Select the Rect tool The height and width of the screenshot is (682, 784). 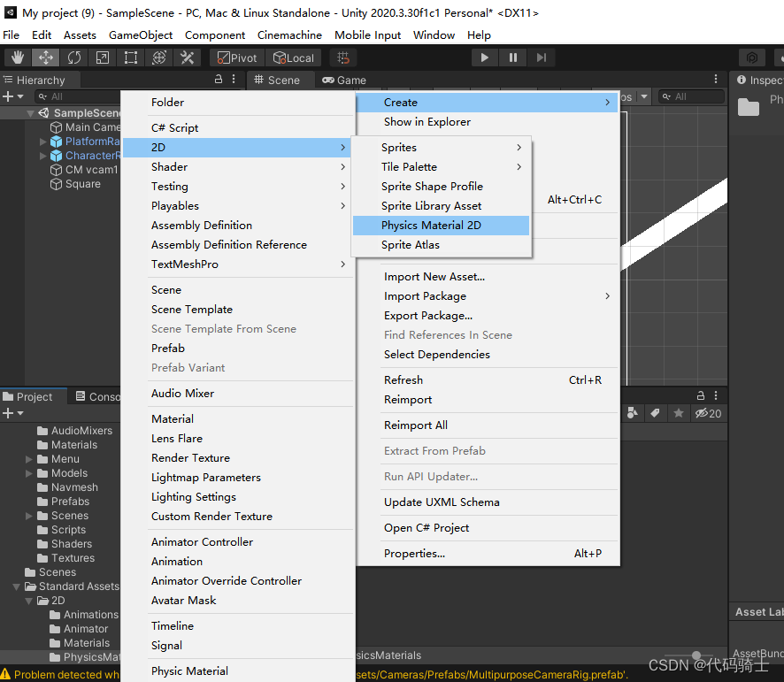pyautogui.click(x=130, y=58)
